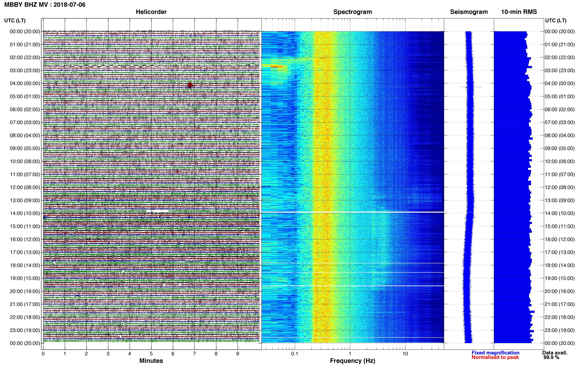Click the left 'UTC (LT)' axis label
The width and height of the screenshot is (588, 368).
15,20
